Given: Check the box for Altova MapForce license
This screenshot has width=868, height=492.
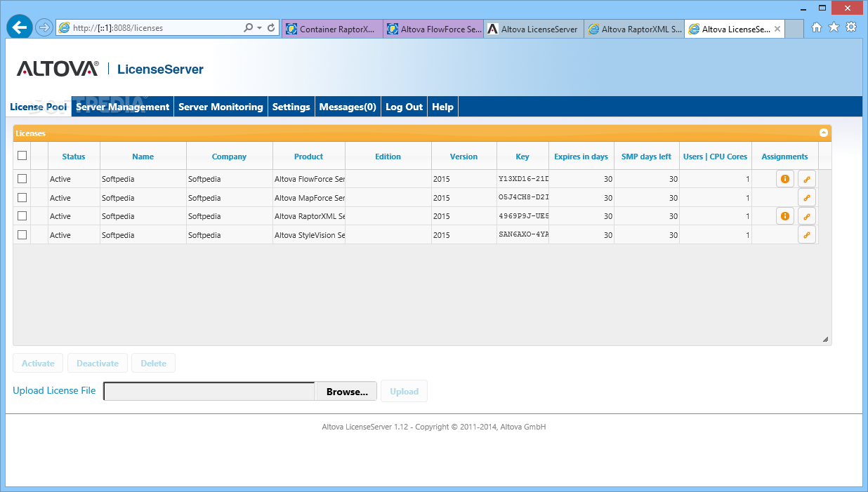Looking at the screenshot, I should click(22, 198).
